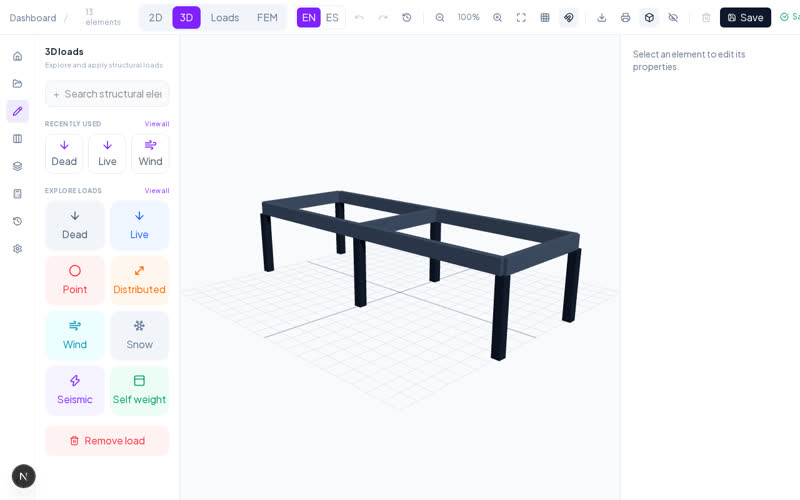The height and width of the screenshot is (500, 800).
Task: Choose the Snow load card
Action: (x=139, y=336)
